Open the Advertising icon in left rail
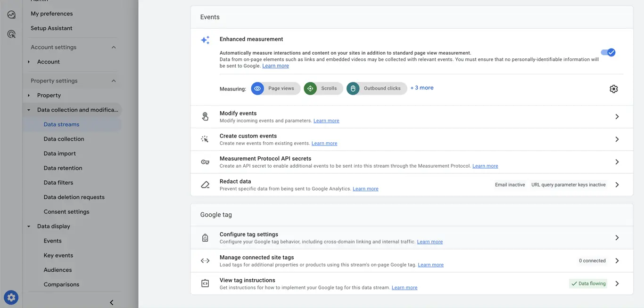 [11, 34]
